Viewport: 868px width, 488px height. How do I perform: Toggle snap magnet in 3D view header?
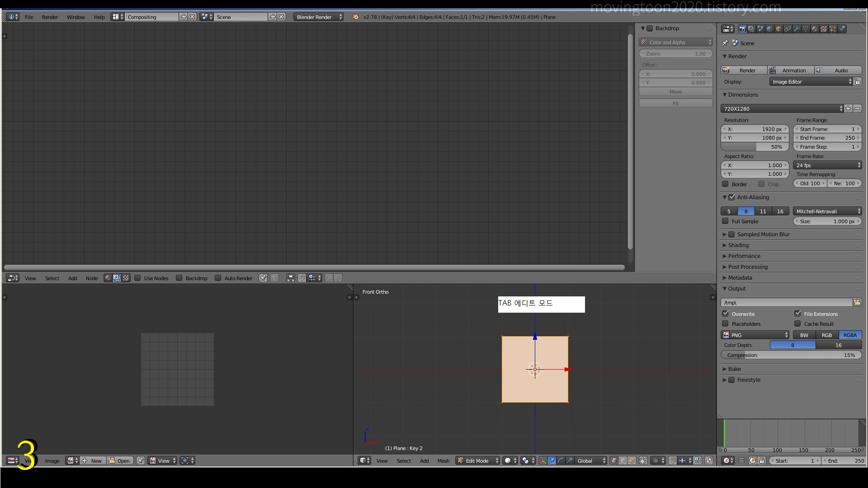pyautogui.click(x=673, y=460)
